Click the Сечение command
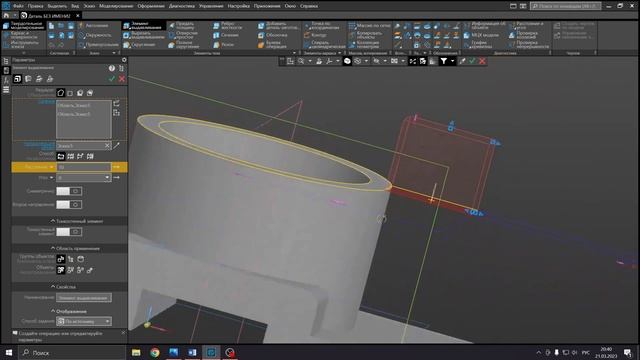 (x=226, y=35)
